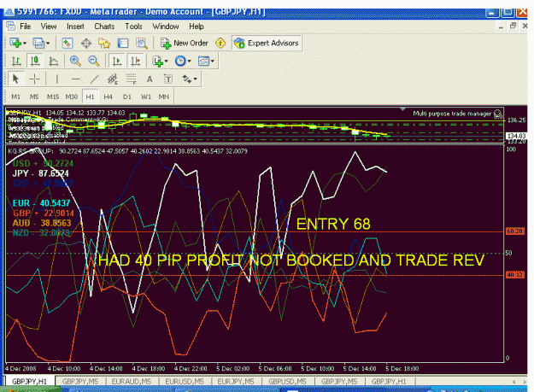534x392 pixels.
Task: Show the Market Watch panel
Action: [x=67, y=44]
